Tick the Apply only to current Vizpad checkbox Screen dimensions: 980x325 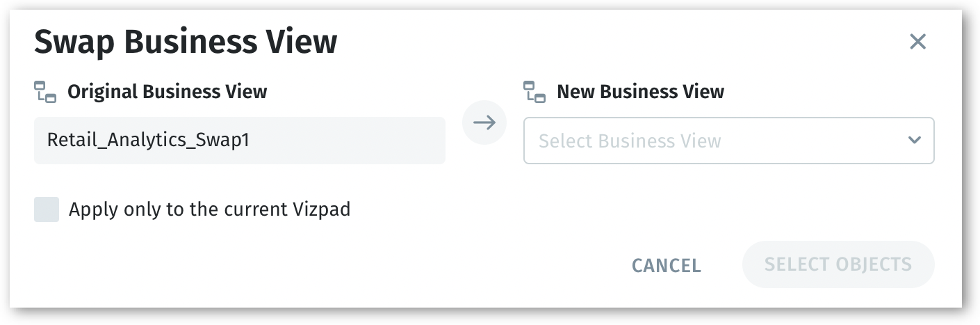pyautogui.click(x=47, y=209)
